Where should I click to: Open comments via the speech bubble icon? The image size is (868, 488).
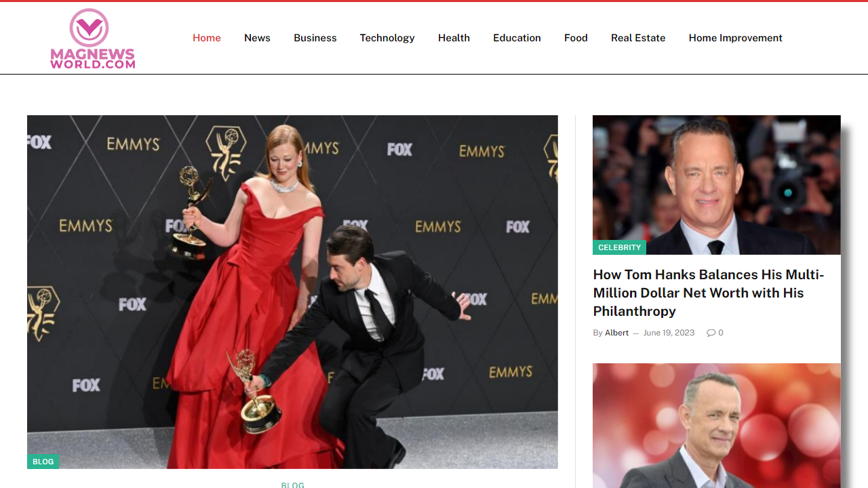click(710, 332)
